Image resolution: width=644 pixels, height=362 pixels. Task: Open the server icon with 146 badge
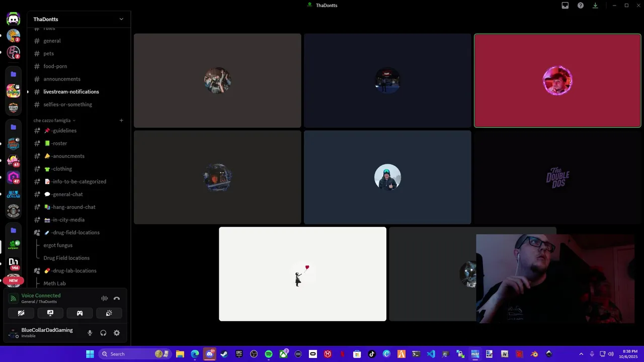click(14, 263)
